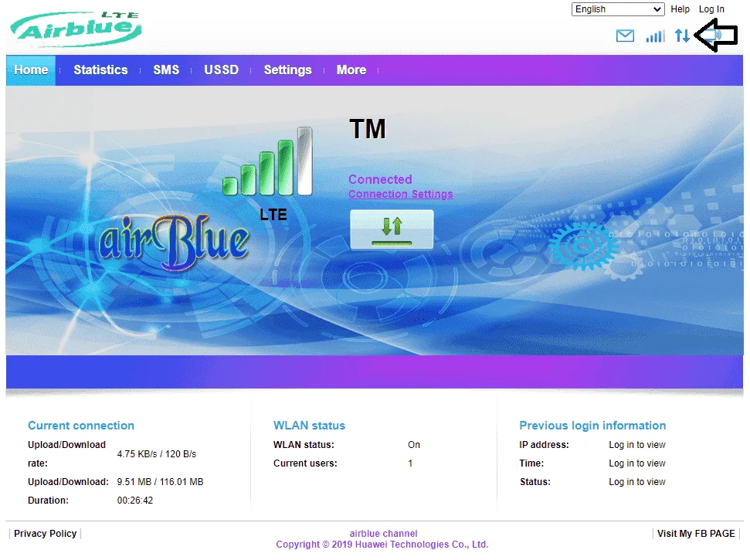Click the TM operator name

(367, 129)
